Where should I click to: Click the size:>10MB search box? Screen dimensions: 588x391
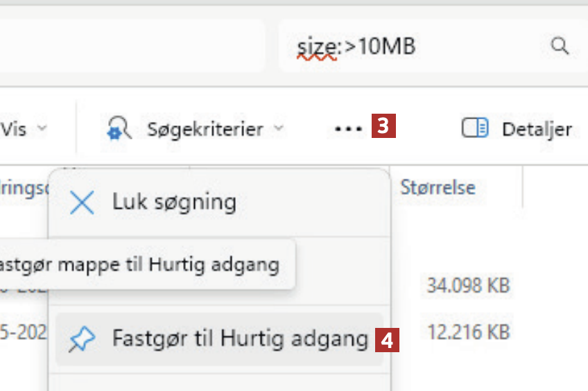click(416, 46)
